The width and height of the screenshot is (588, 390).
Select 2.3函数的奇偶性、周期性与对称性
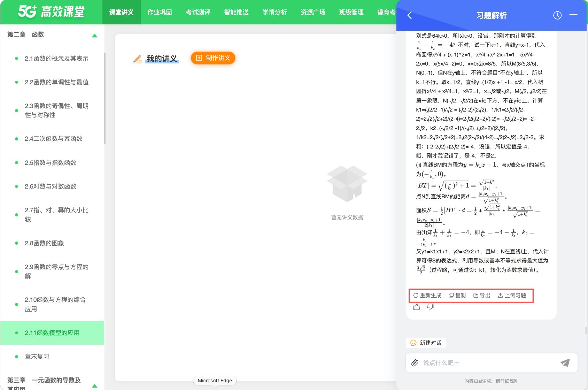[52, 110]
